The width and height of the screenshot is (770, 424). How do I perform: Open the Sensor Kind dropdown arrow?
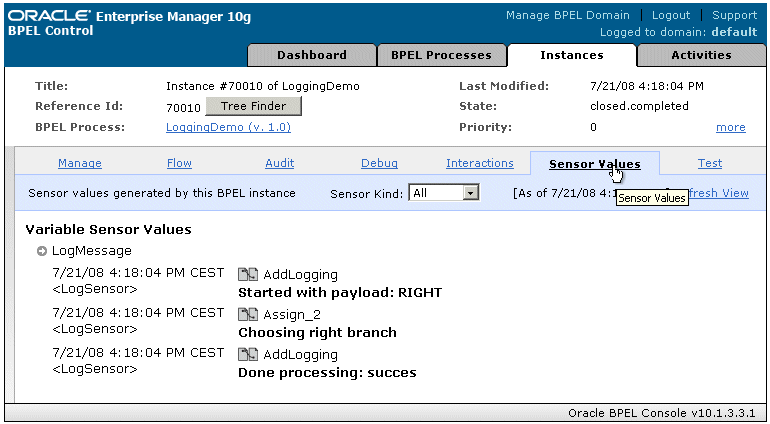pos(471,193)
